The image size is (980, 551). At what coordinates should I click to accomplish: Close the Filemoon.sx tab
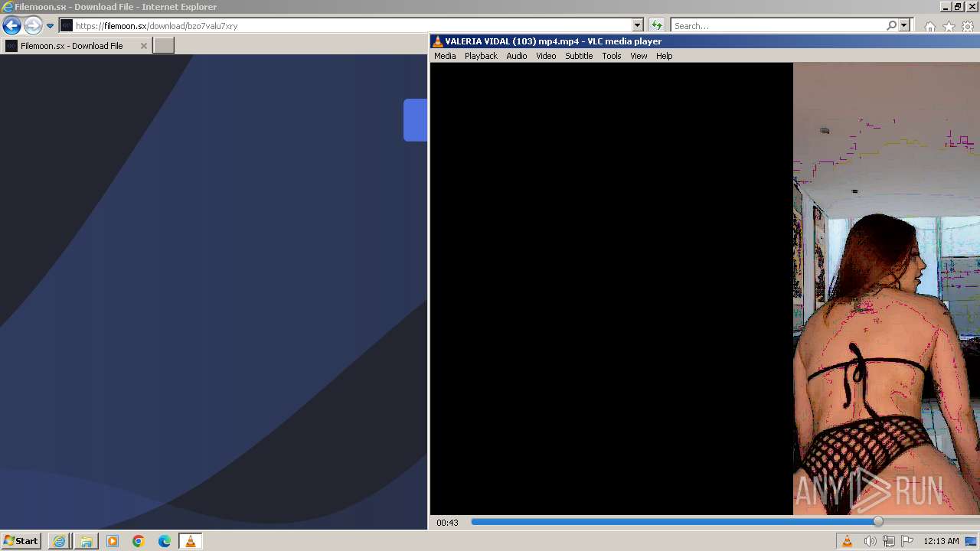pos(143,46)
